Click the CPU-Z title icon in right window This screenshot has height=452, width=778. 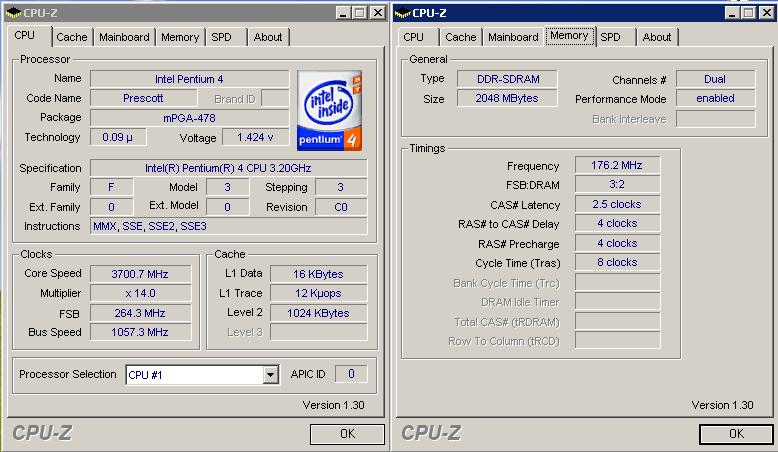pyautogui.click(x=402, y=13)
